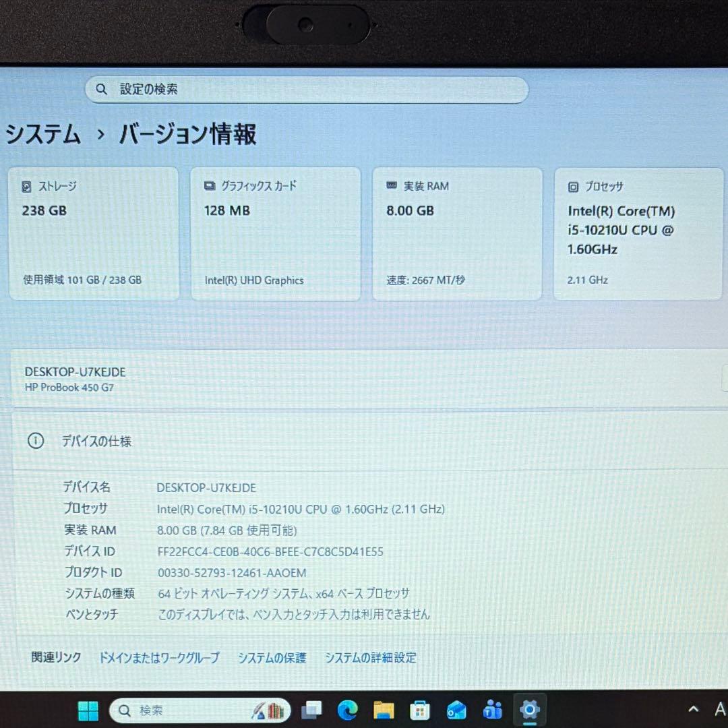Click the Settings gear taskbar icon
This screenshot has height=728, width=728.
click(530, 709)
